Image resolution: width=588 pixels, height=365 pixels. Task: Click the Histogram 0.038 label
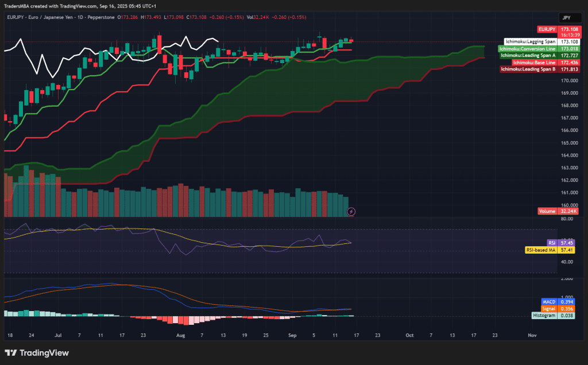point(546,315)
